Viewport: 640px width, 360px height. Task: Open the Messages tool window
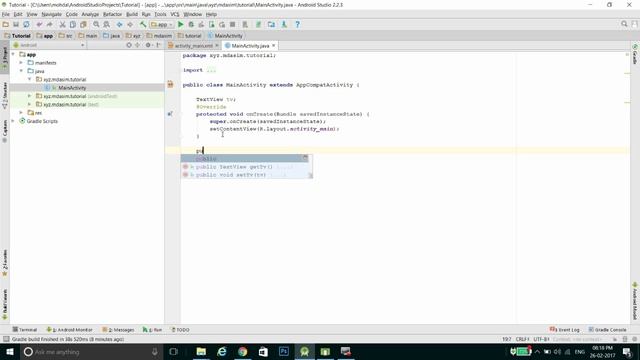click(118, 329)
